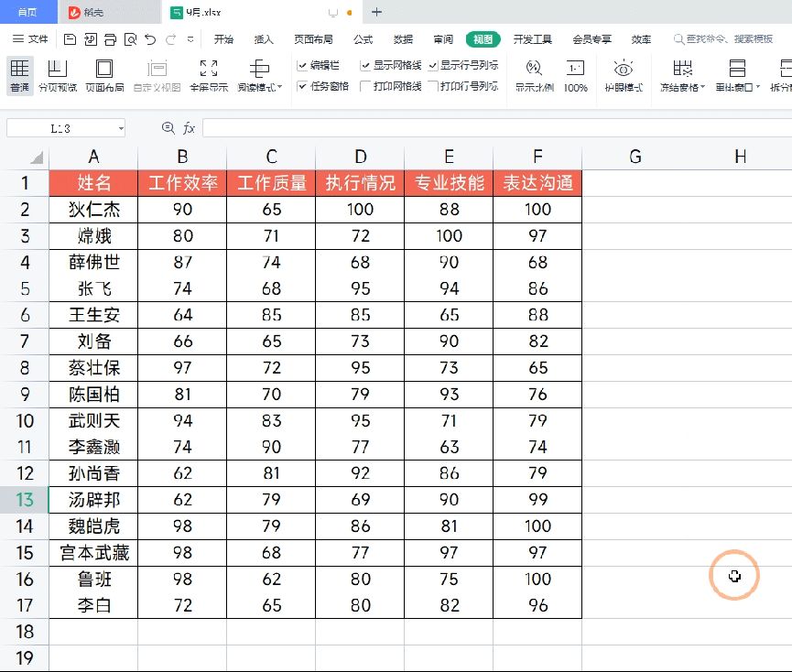
Task: Open the 文件 file menu
Action: pyautogui.click(x=30, y=38)
